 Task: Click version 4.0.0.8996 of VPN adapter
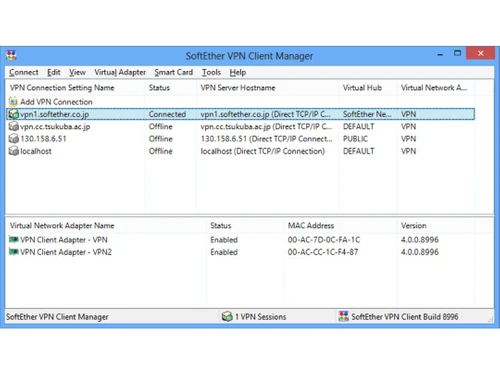click(x=420, y=240)
